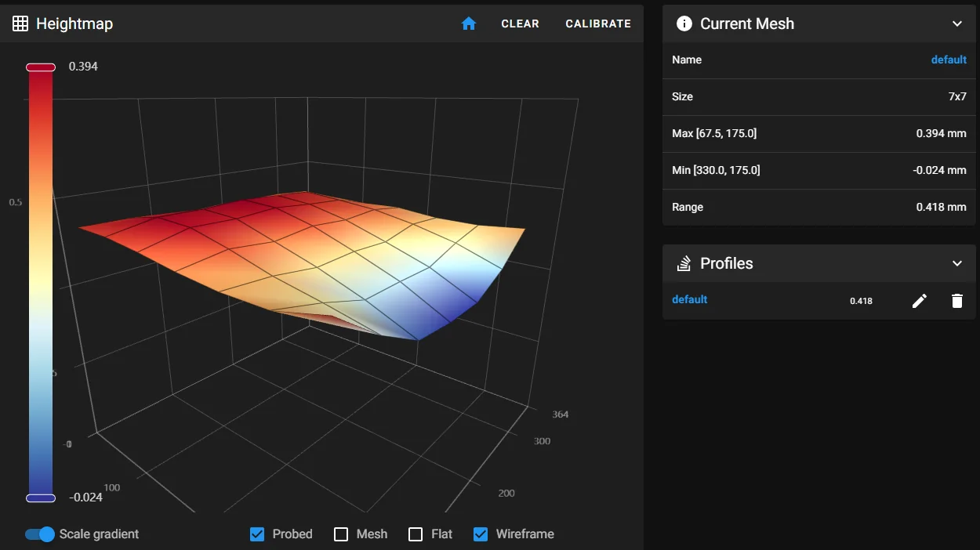
Task: Click the default mesh name value
Action: [x=949, y=60]
